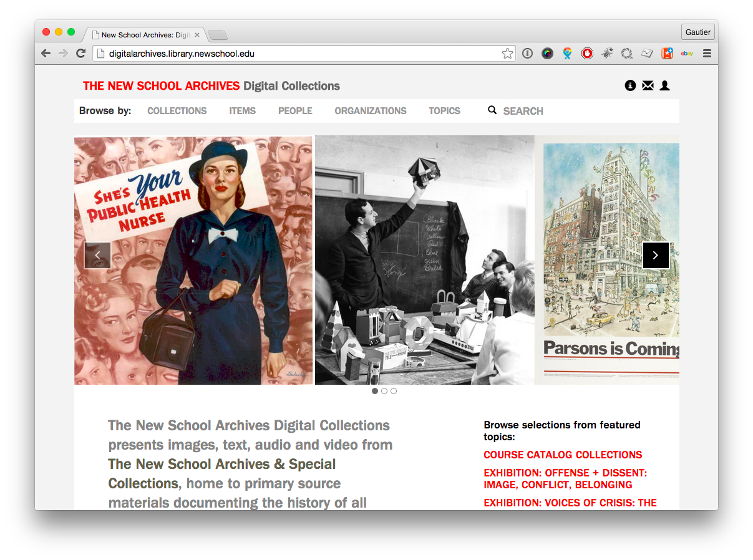Click the Gautier profile button
Image resolution: width=753 pixels, height=560 pixels.
click(x=697, y=32)
